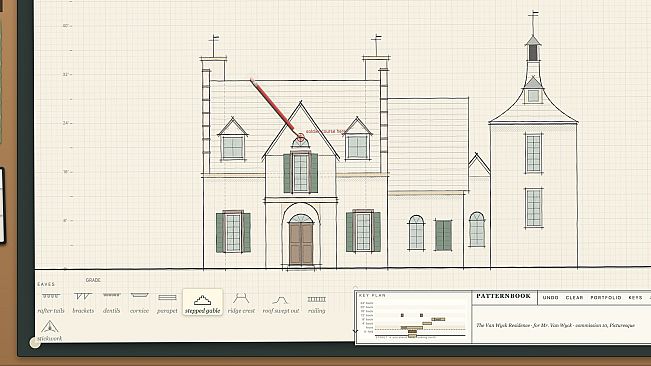Click the wing's left arched window
The width and height of the screenshot is (651, 366).
click(416, 232)
